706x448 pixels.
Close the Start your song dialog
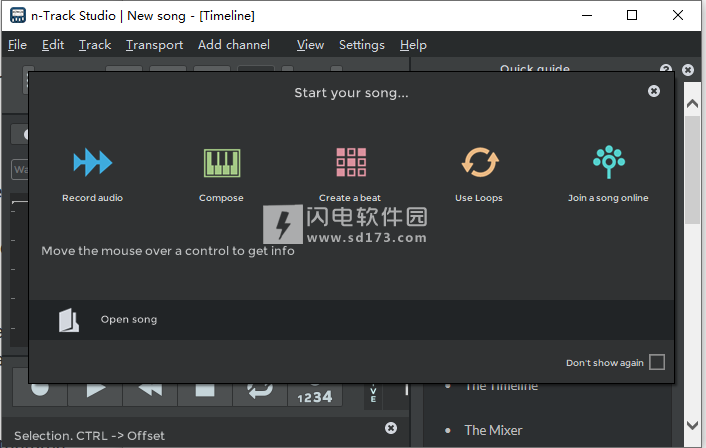click(654, 91)
